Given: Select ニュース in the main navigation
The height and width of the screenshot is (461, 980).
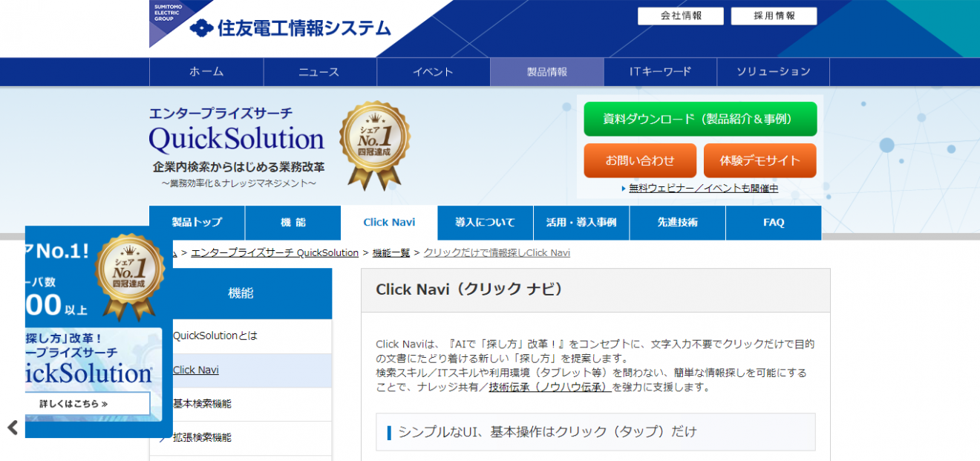Looking at the screenshot, I should point(319,72).
